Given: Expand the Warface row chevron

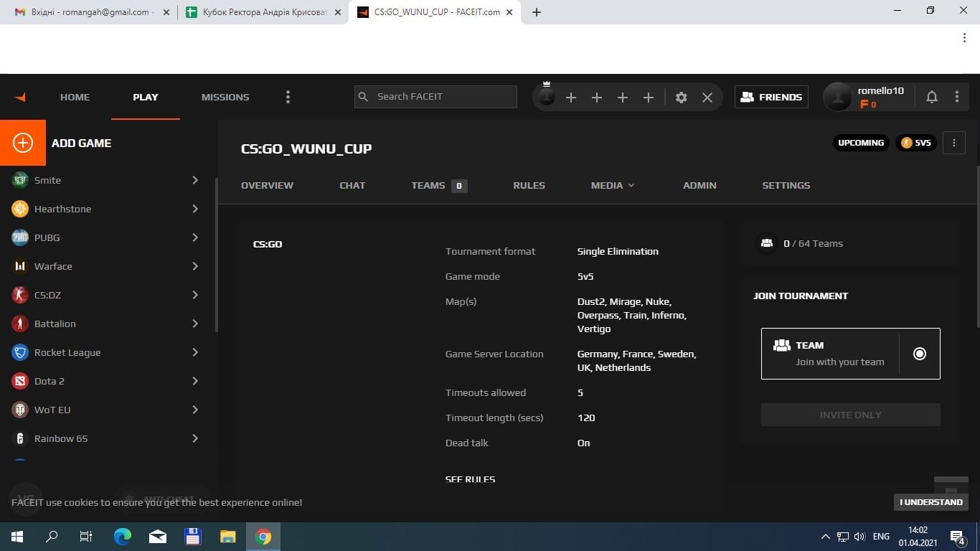Looking at the screenshot, I should (x=195, y=266).
